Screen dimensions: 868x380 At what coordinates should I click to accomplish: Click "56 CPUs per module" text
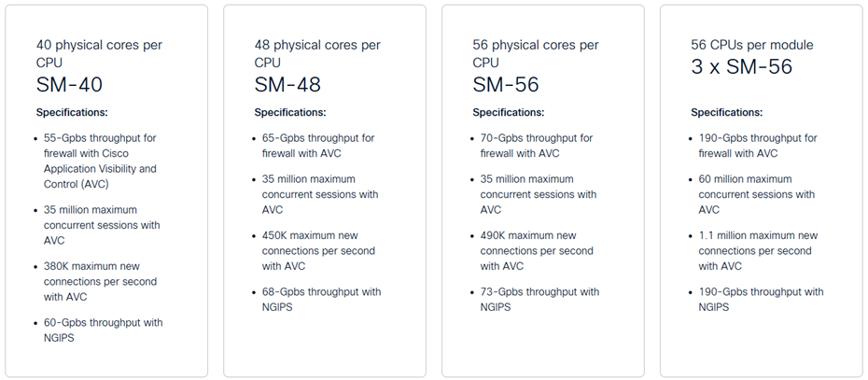pos(751,45)
